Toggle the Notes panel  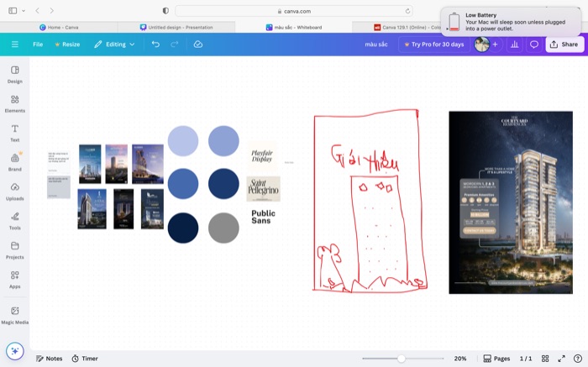49,359
